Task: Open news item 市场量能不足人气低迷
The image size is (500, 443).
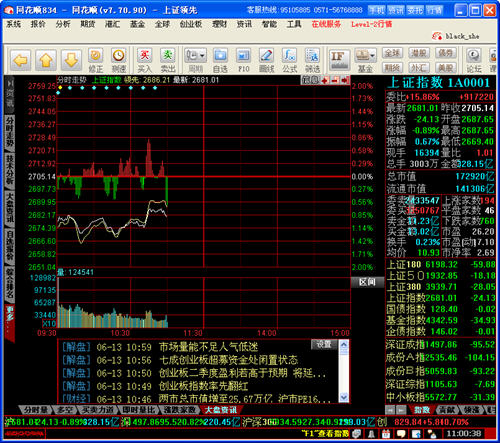Action: (209, 347)
